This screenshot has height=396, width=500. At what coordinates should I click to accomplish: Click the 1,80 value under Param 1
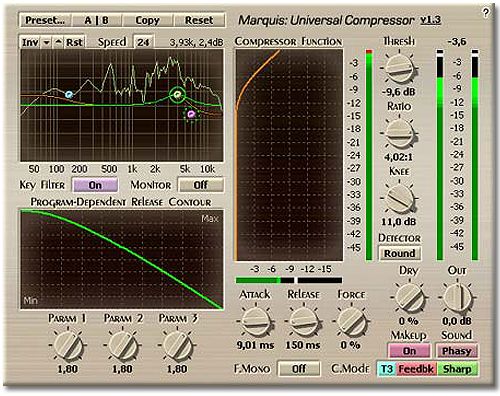click(x=68, y=369)
